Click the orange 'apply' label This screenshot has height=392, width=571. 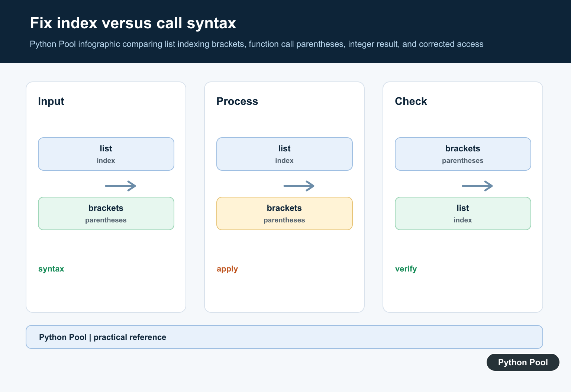pos(227,269)
